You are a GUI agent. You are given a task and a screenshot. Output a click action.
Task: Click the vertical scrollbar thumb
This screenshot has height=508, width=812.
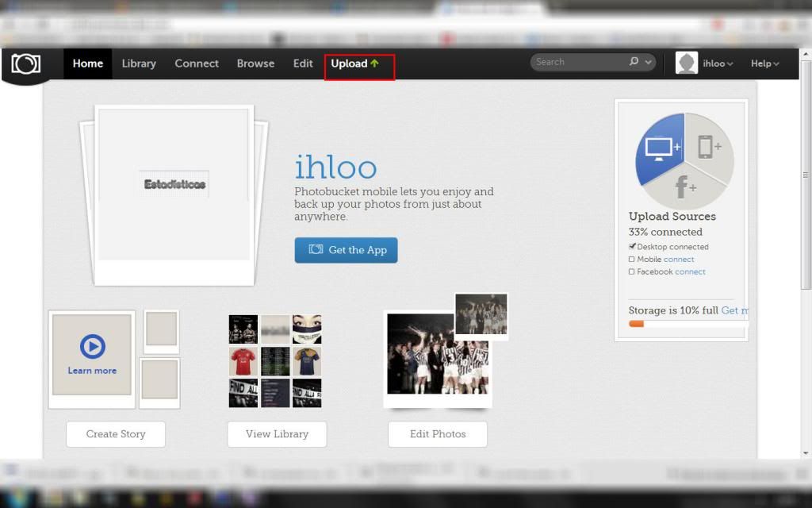point(806,175)
